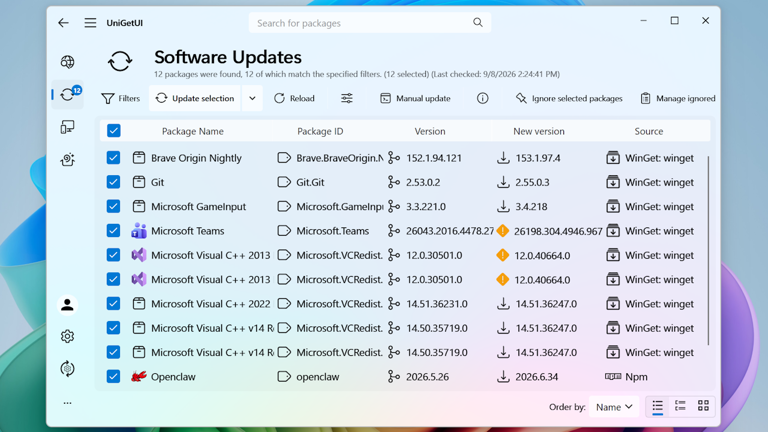This screenshot has height=432, width=768.
Task: Click Update selection button
Action: coord(195,98)
